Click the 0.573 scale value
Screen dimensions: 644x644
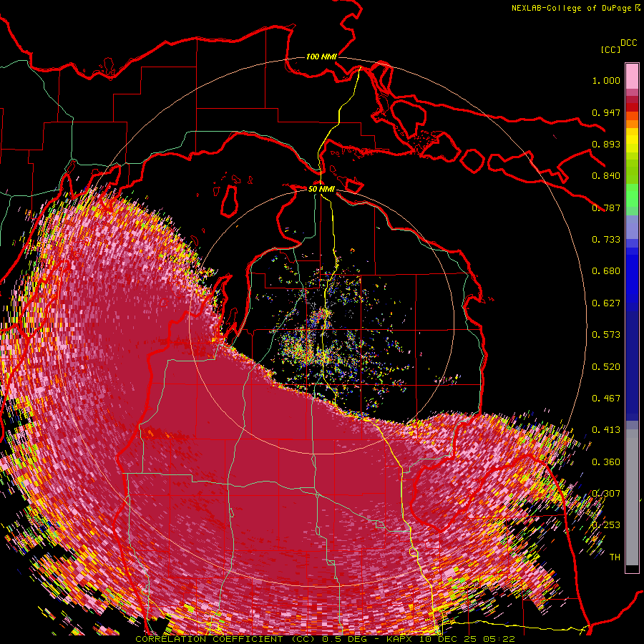[x=606, y=335]
